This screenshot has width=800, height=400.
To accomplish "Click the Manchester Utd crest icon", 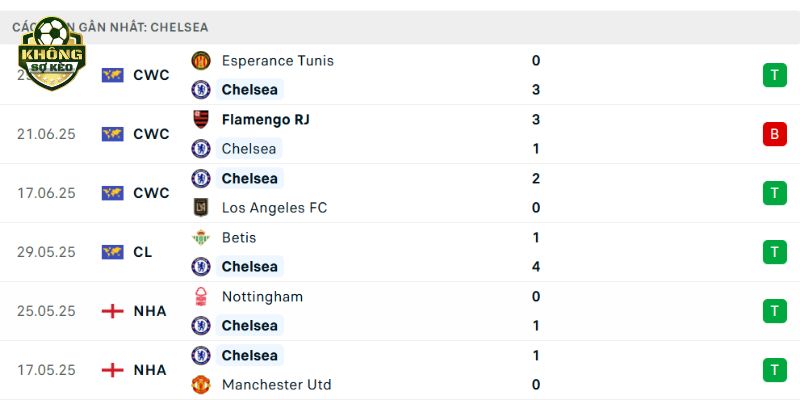I will pyautogui.click(x=201, y=384).
